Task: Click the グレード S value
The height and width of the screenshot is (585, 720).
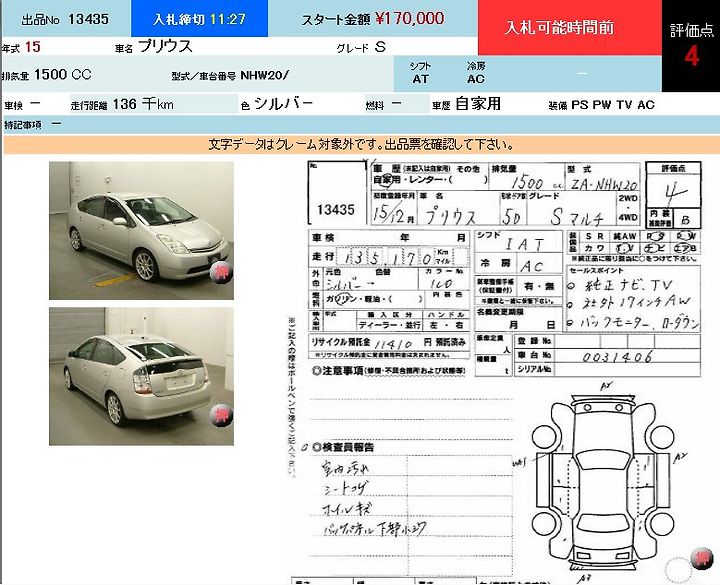Action: (x=380, y=47)
